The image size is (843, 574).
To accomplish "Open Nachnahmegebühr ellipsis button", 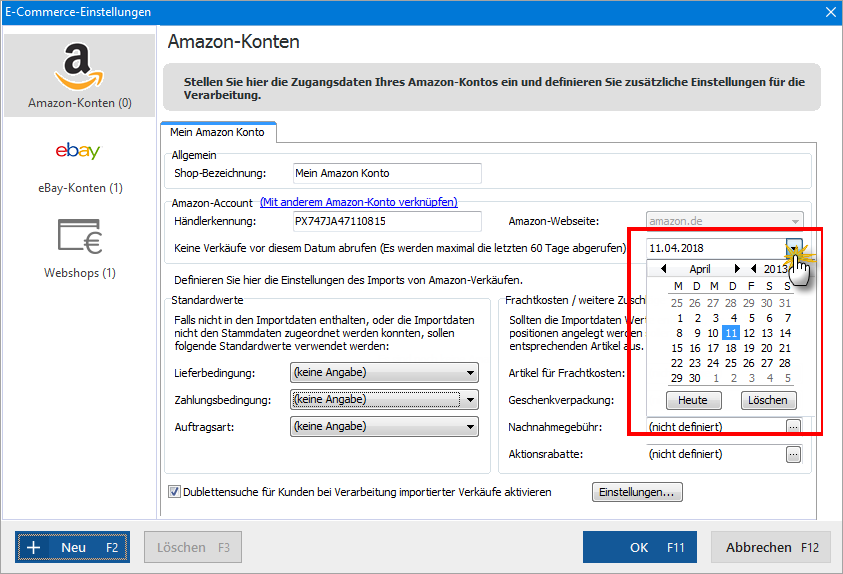I will tap(794, 427).
